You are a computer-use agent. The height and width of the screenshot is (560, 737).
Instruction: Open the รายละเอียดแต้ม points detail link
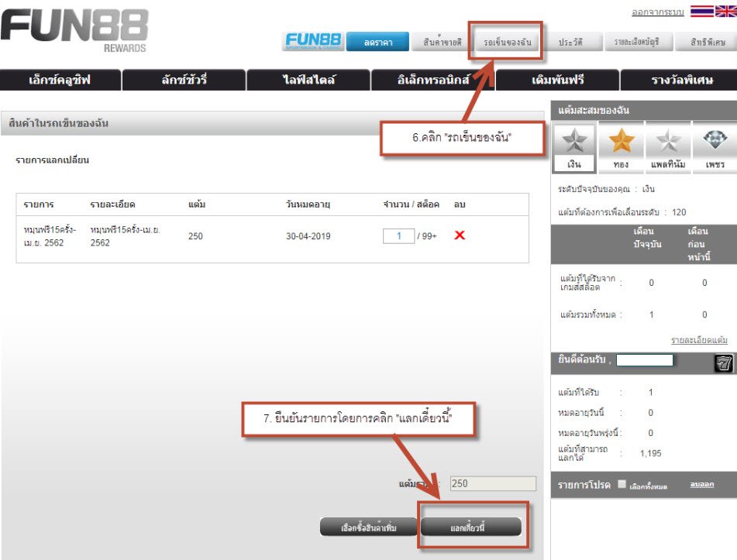(x=698, y=340)
